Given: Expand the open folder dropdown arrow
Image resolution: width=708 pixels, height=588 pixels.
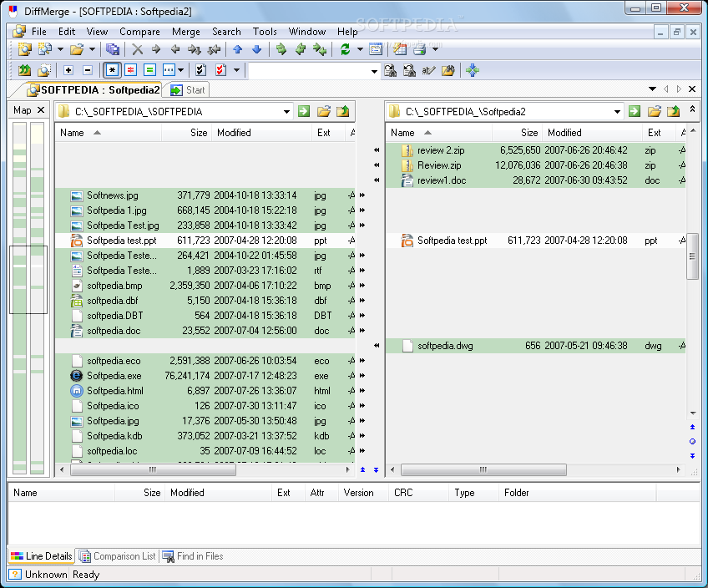Looking at the screenshot, I should pos(92,49).
